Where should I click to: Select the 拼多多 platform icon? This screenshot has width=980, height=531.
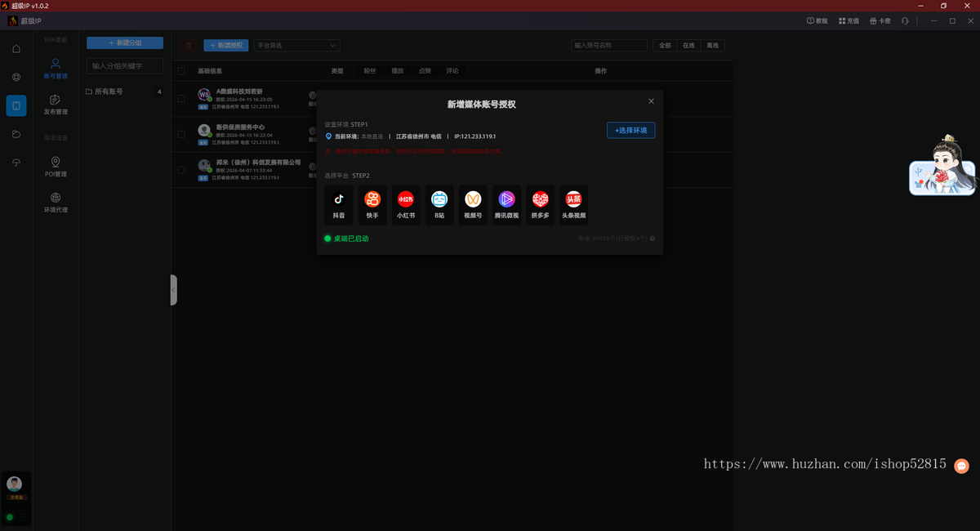coord(540,204)
